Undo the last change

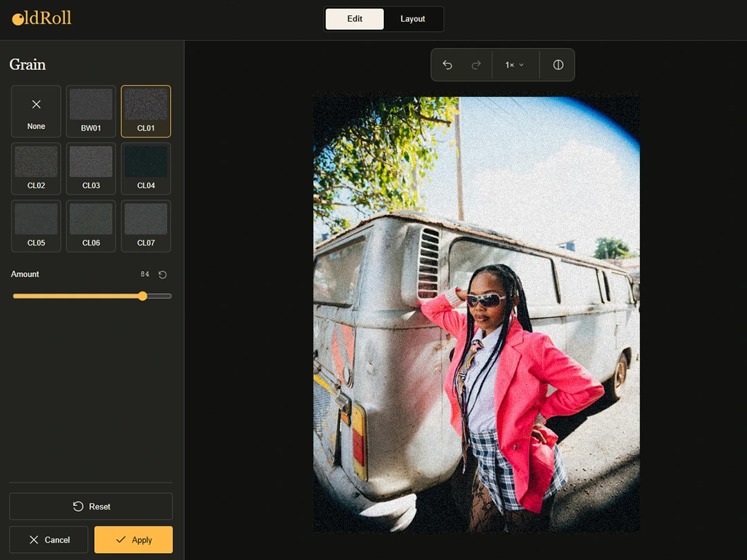[448, 65]
